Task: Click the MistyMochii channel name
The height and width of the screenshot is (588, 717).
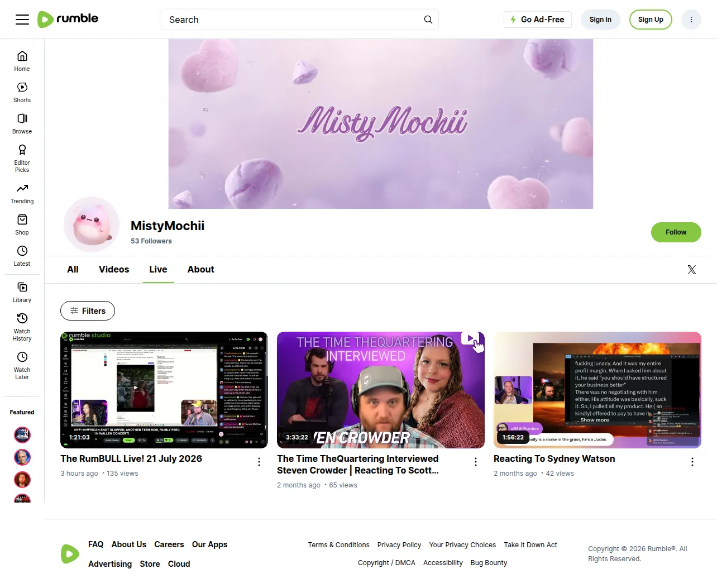Action: [168, 226]
